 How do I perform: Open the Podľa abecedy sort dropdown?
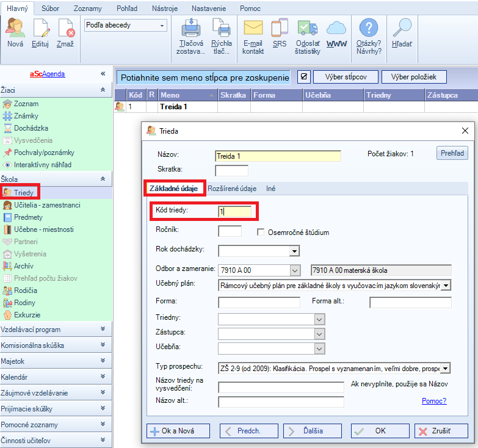162,26
